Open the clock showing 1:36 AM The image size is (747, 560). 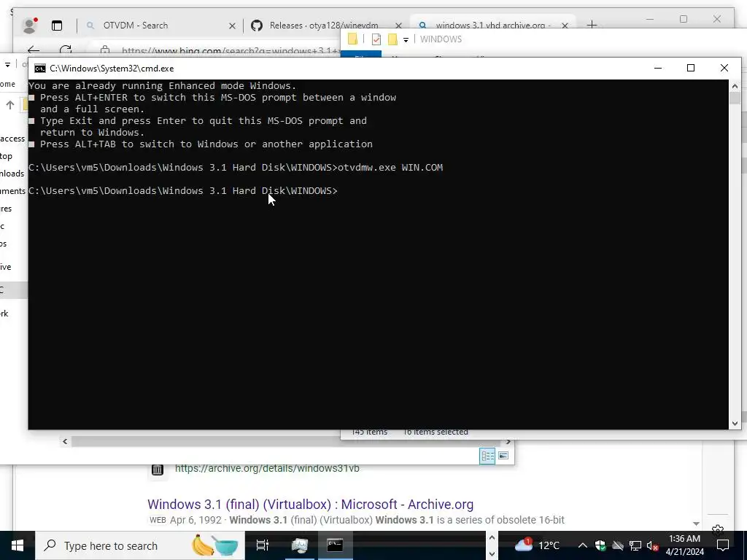point(684,545)
